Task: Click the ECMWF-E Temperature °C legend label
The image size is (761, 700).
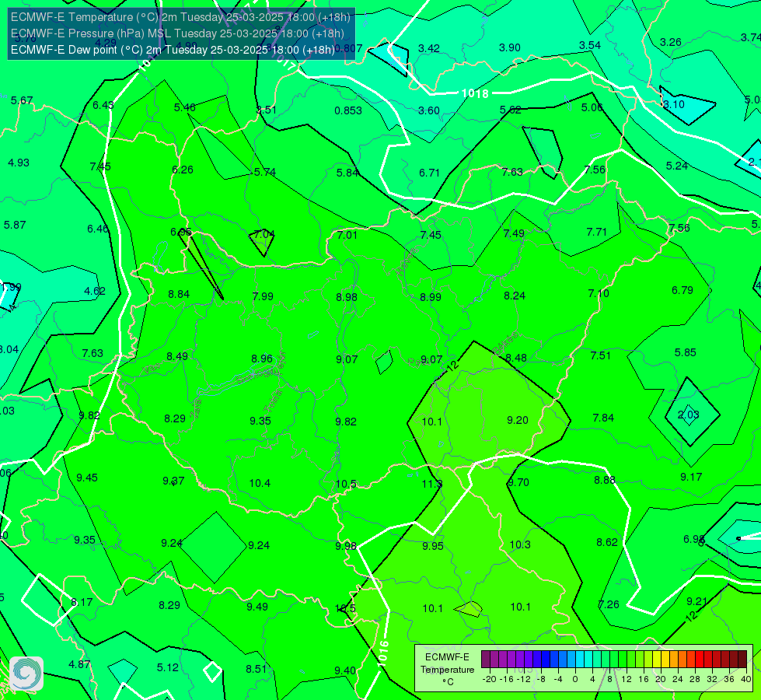Action: click(x=447, y=670)
